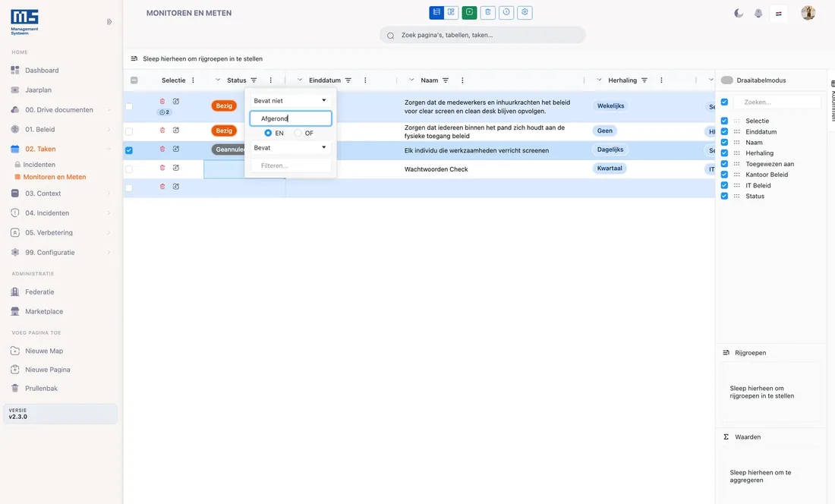The width and height of the screenshot is (835, 504).
Task: Open the Naam column three-dot menu
Action: (x=462, y=80)
